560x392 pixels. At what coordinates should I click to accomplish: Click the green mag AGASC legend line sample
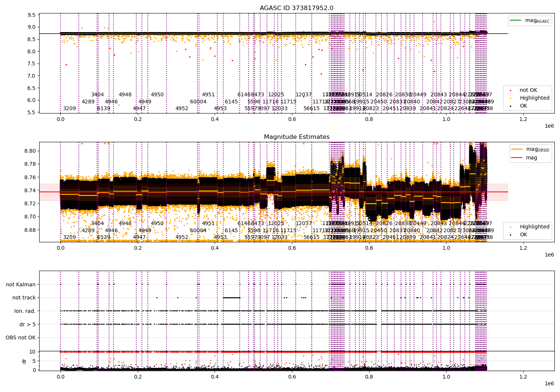[516, 21]
